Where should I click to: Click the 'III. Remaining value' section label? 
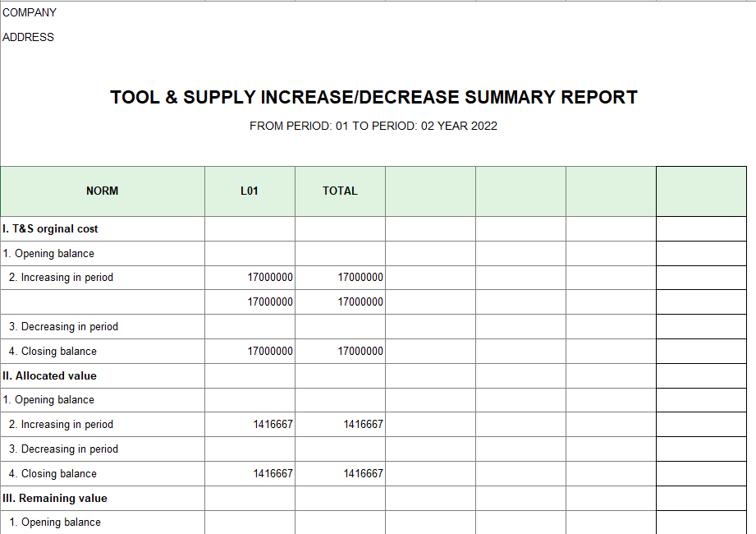click(55, 498)
